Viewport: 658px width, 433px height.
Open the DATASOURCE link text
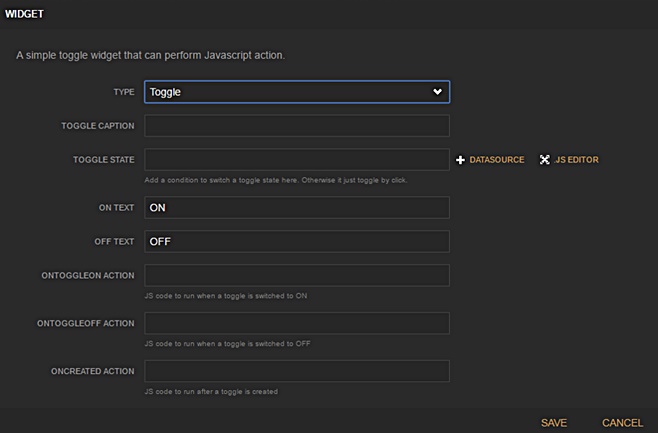[x=497, y=160]
